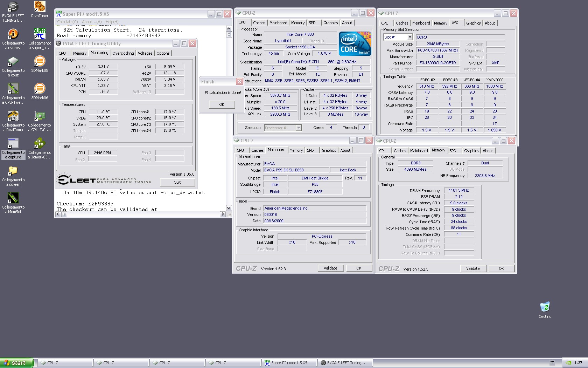Click the CPU temperature 11.0 °C field
Viewport: 588px width, 368px height.
pos(103,112)
